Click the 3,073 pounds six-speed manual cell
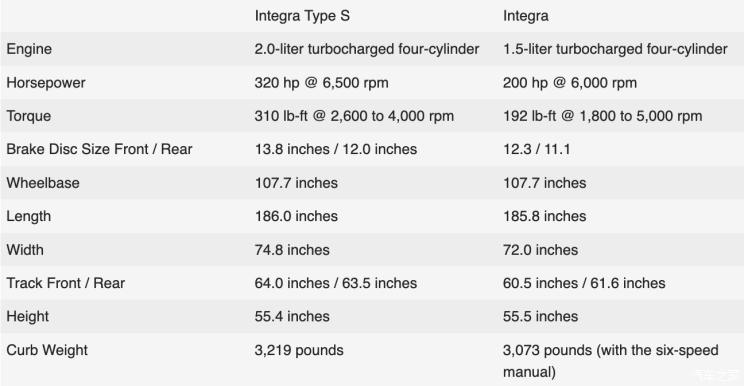Viewport: 744px width, 386px height. coord(611,361)
